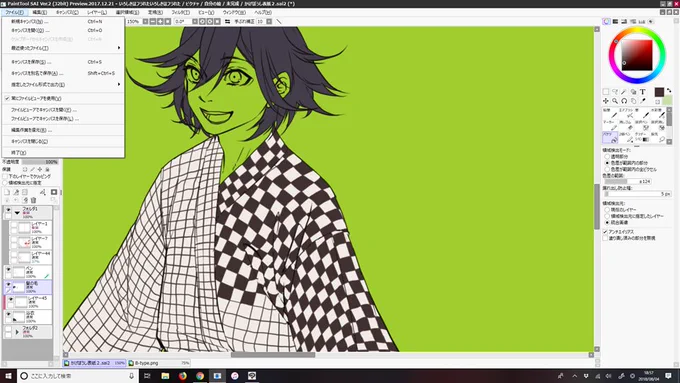Flip canvas view horizontally icon
Screen dimensions: 680x383
(x=227, y=21)
